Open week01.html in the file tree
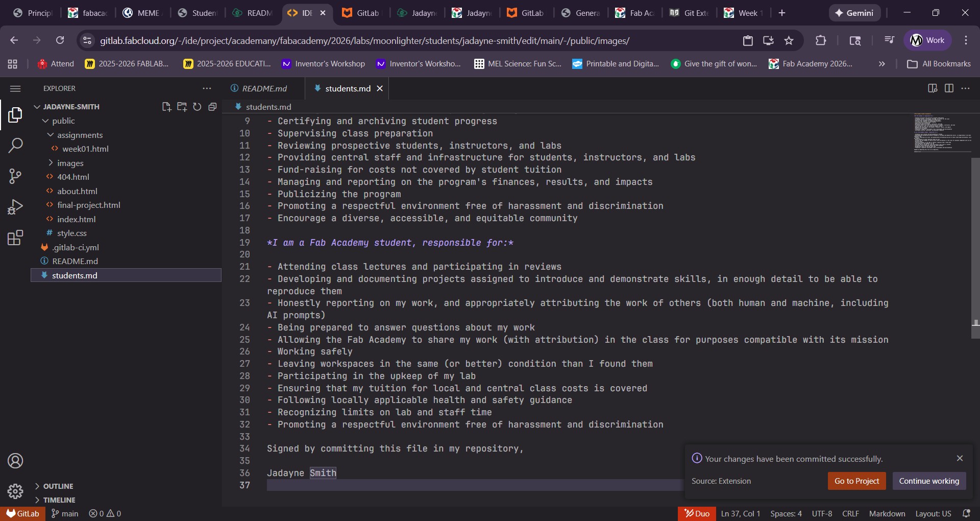This screenshot has width=980, height=521. (x=85, y=149)
